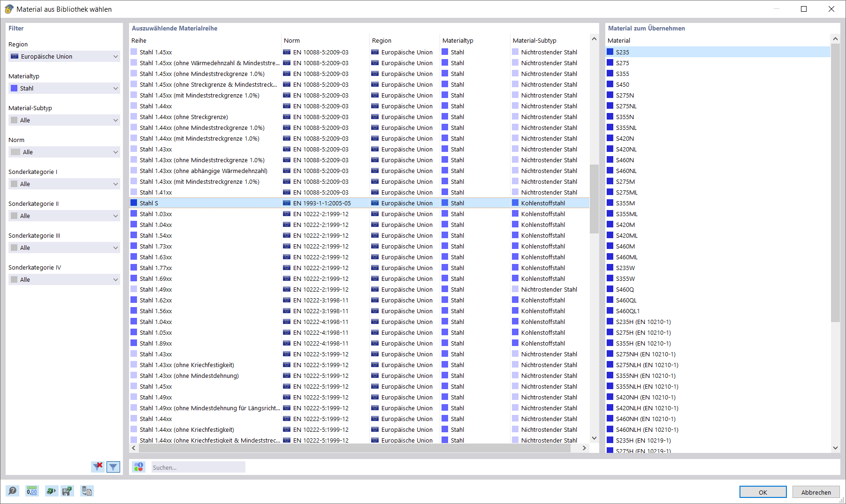
Task: Click down arrow of the Material list scrollbar
Action: (x=835, y=448)
